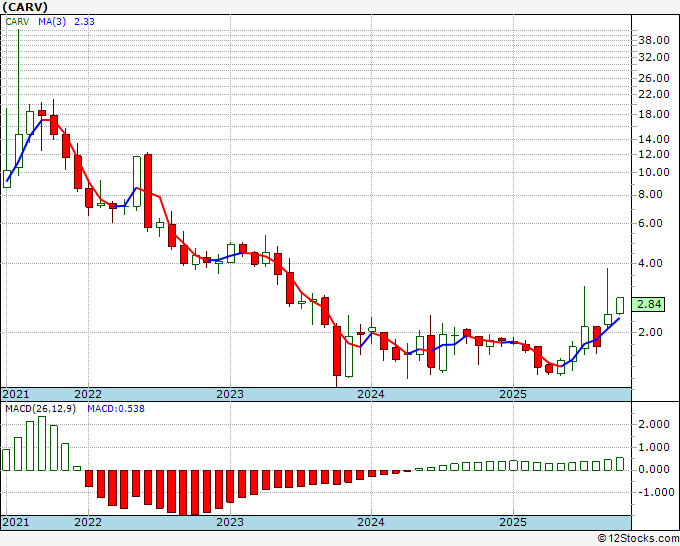Click the 4.00 price axis label

[651, 263]
